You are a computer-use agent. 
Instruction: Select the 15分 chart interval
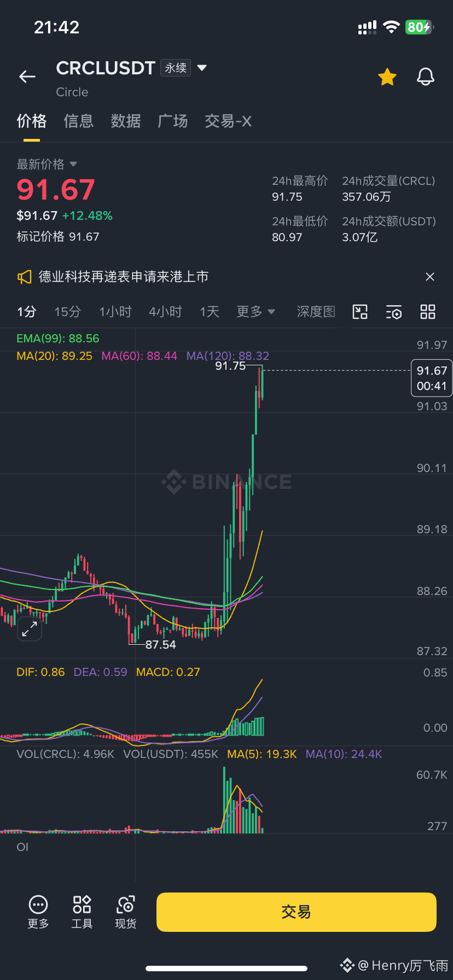click(x=67, y=312)
